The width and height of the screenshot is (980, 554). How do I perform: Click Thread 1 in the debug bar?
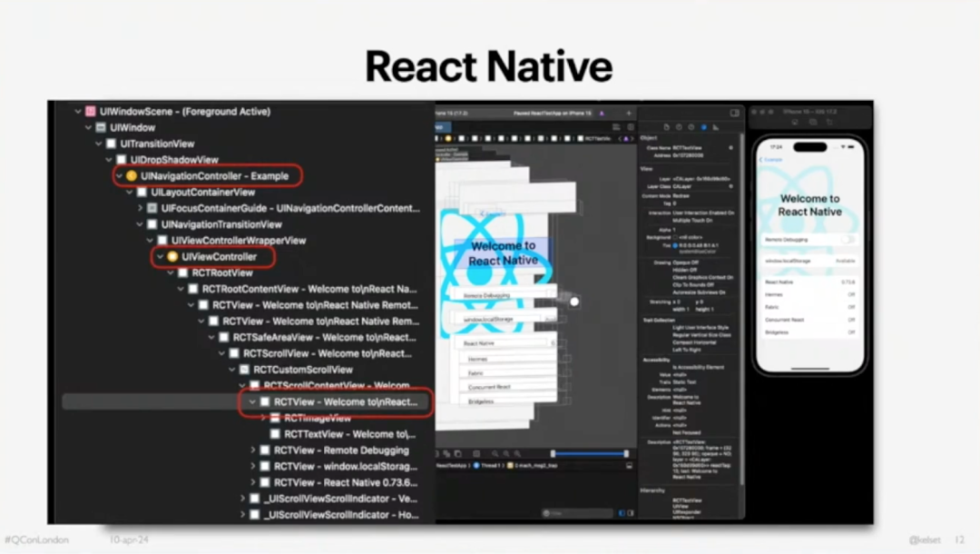pos(489,466)
